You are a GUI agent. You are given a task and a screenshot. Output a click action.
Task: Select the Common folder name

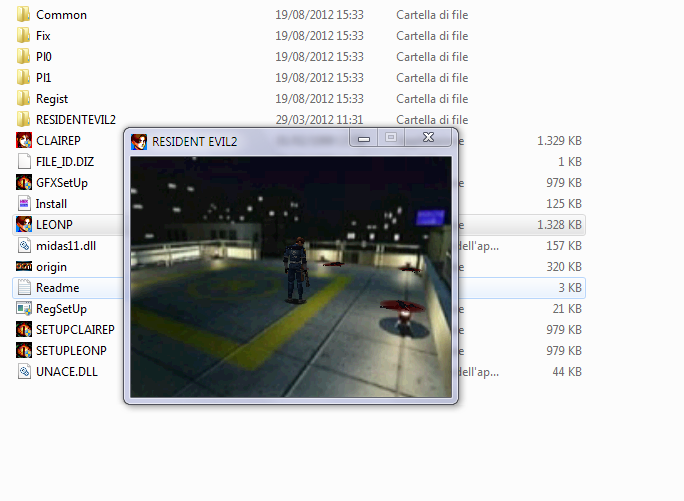pos(62,15)
